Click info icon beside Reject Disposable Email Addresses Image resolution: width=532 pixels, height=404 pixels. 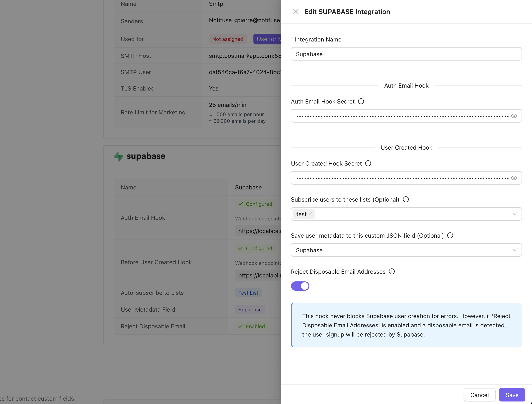(x=392, y=271)
